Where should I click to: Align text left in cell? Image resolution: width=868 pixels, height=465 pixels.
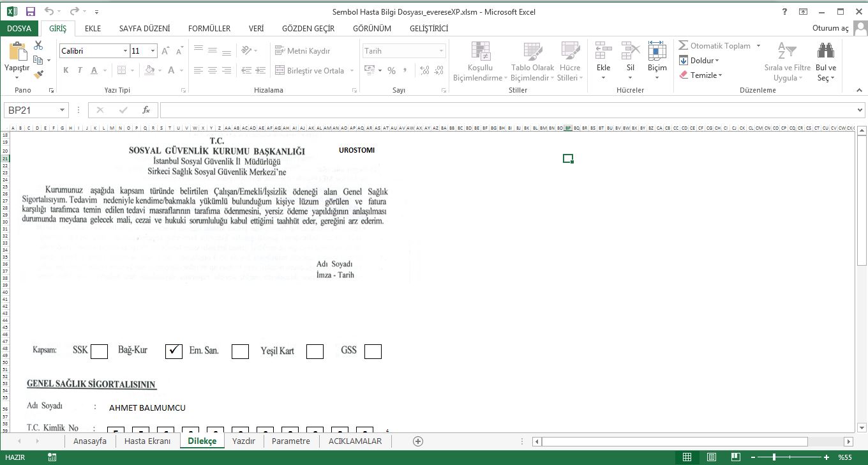198,70
